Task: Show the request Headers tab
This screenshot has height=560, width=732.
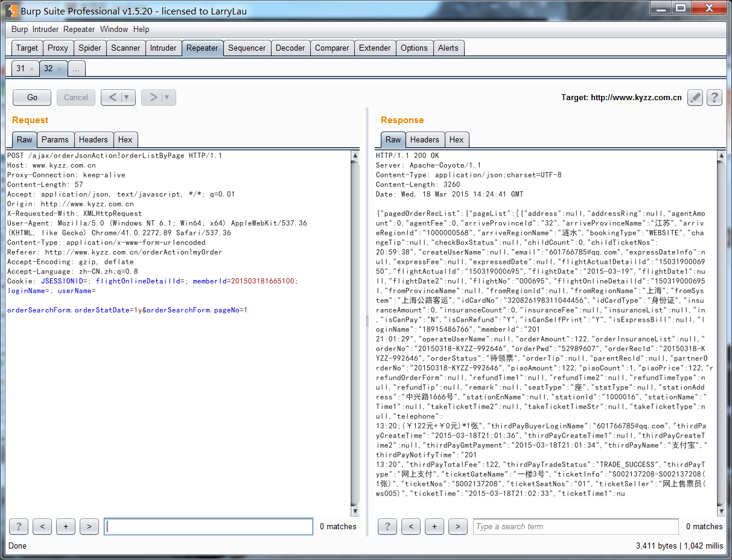Action: click(x=94, y=139)
